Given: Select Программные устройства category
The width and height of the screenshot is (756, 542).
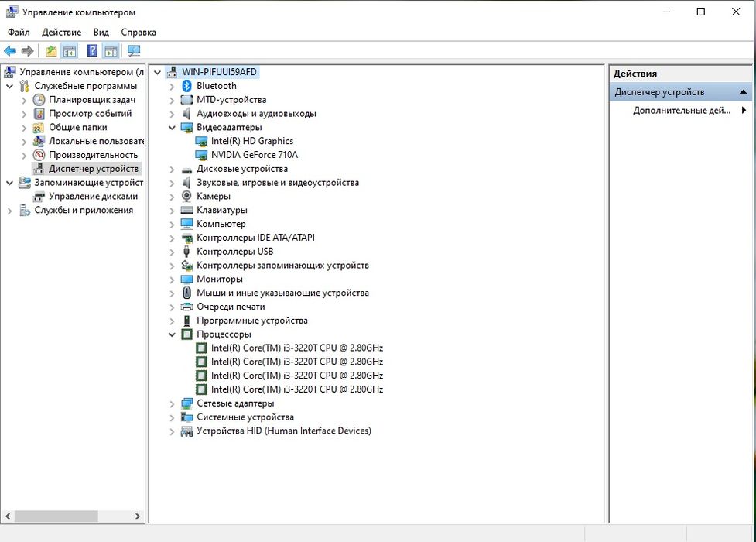Looking at the screenshot, I should tap(252, 321).
